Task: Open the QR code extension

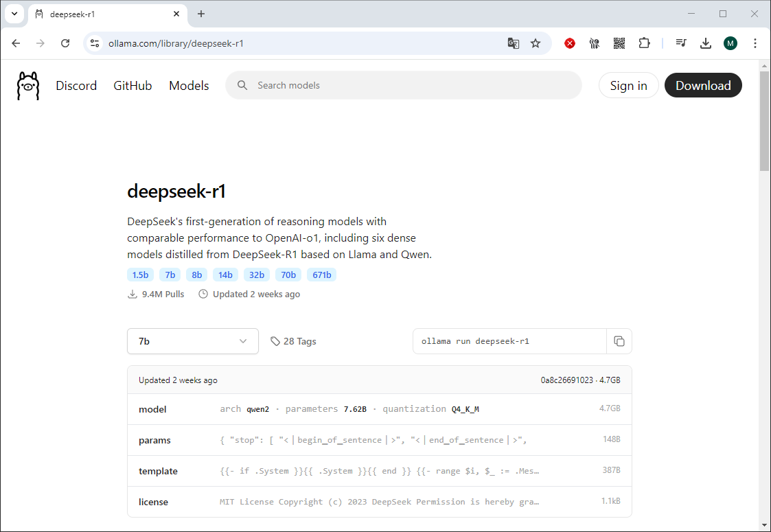Action: pos(619,43)
